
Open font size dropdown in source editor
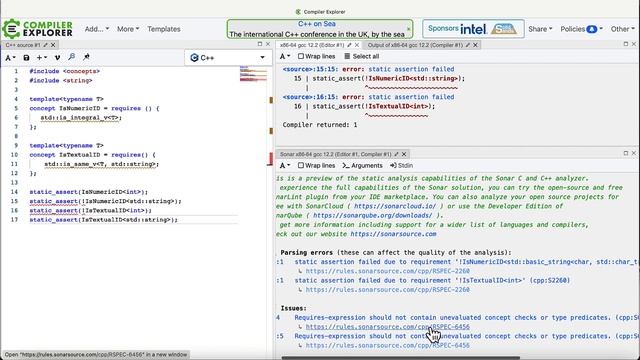pos(10,58)
